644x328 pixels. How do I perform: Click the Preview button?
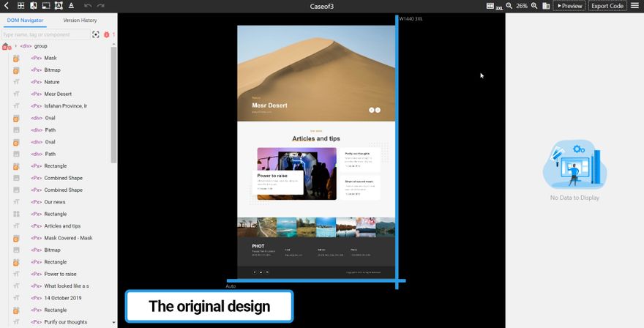(x=569, y=6)
